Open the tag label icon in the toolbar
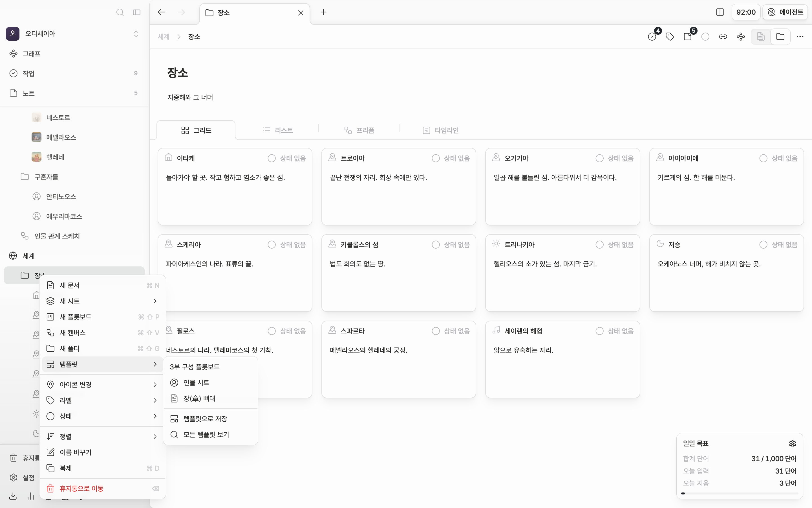Image resolution: width=812 pixels, height=508 pixels. point(670,37)
